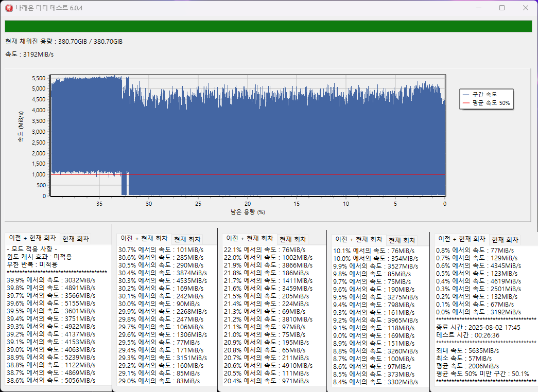Click the 최소 속도 : 57MiB/s line

pos(464,359)
